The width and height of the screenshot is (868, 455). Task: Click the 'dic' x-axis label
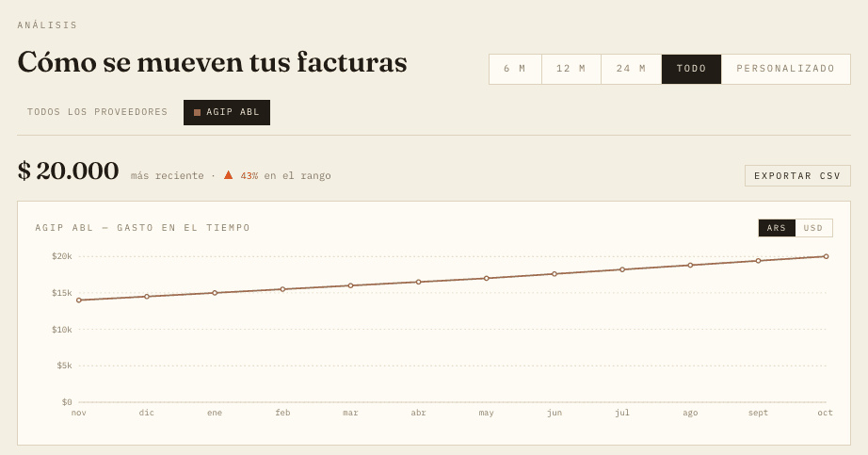pyautogui.click(x=147, y=413)
